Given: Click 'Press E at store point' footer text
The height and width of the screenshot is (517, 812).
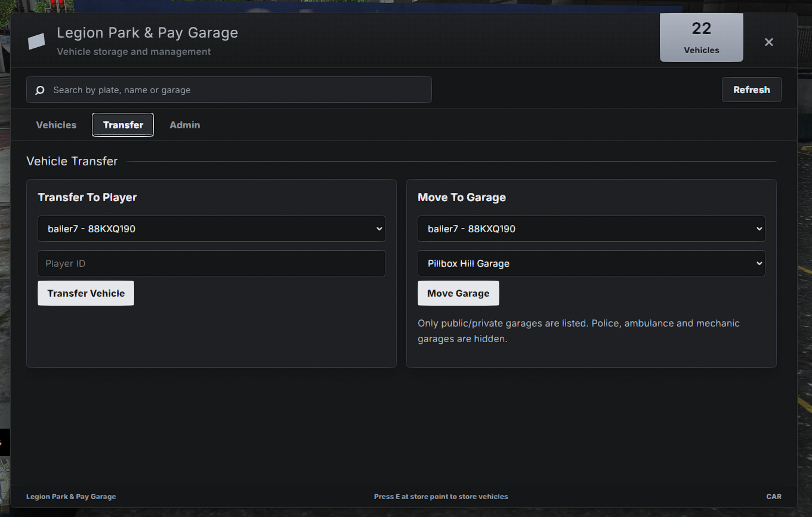Looking at the screenshot, I should (441, 497).
